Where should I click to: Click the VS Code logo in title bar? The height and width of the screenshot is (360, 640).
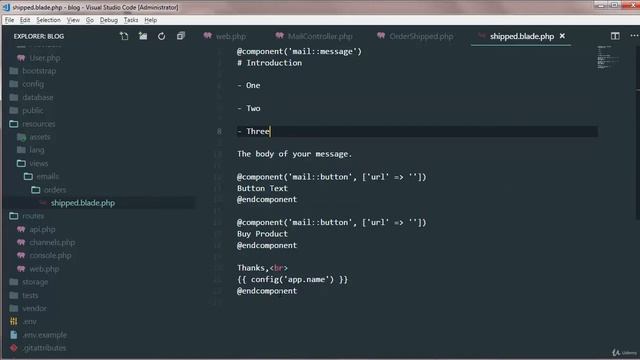click(x=6, y=7)
